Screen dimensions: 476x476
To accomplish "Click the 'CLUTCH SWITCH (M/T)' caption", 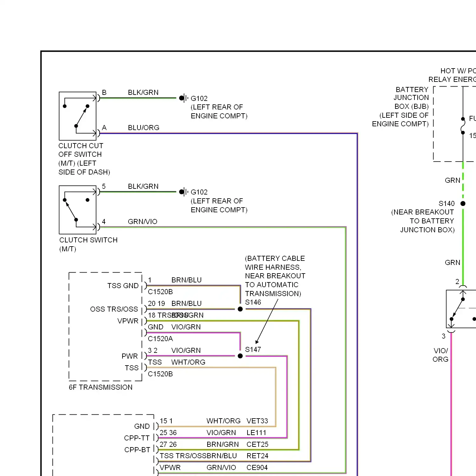I will tap(88, 244).
